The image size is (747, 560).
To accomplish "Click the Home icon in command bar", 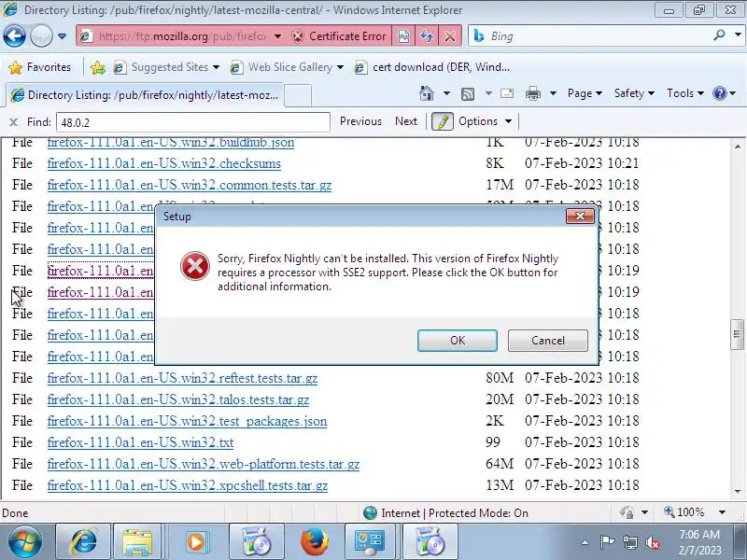I will [x=427, y=93].
